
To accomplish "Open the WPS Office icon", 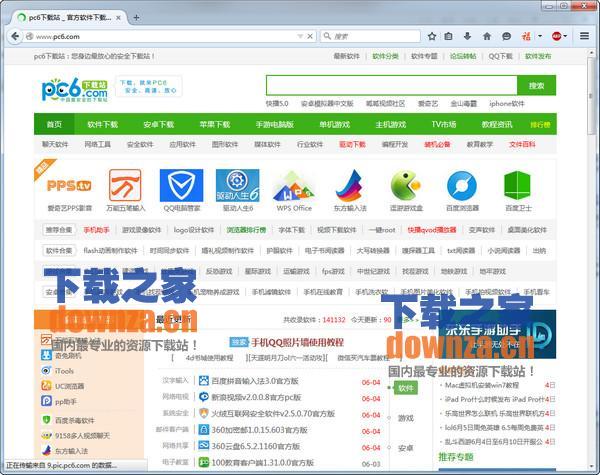I will [x=294, y=186].
